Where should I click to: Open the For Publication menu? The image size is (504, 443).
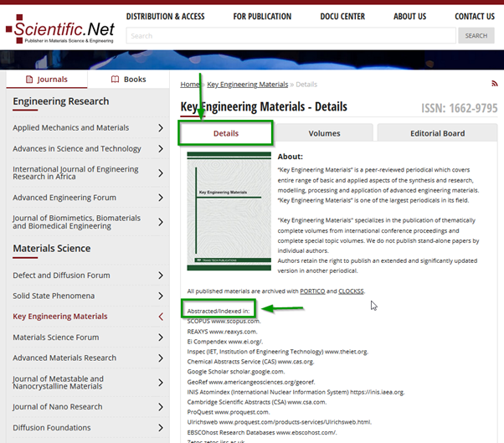point(262,17)
